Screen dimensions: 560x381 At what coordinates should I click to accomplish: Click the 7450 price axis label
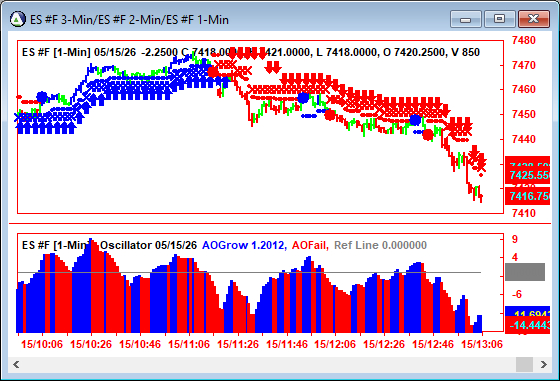tap(524, 114)
